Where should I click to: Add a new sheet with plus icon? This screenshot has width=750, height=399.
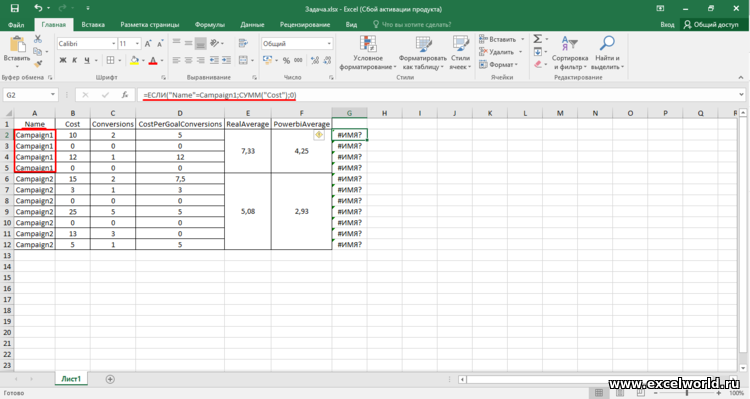point(110,379)
